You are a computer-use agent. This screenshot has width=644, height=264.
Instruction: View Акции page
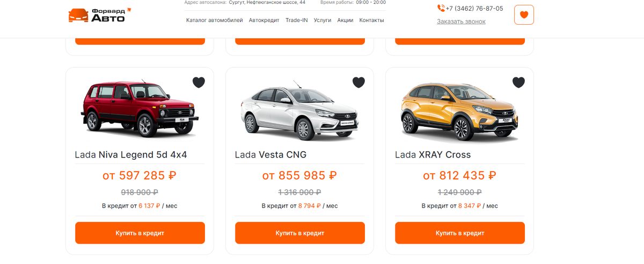[345, 20]
